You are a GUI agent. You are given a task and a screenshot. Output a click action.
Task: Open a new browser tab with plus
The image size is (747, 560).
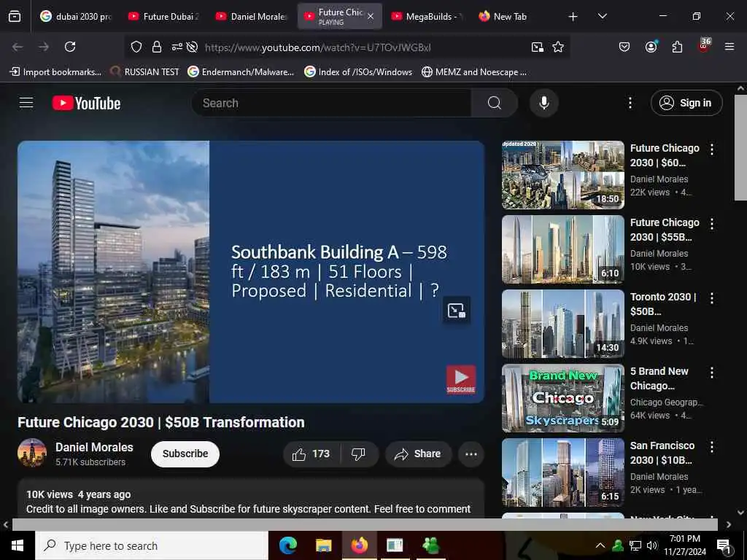pos(573,16)
